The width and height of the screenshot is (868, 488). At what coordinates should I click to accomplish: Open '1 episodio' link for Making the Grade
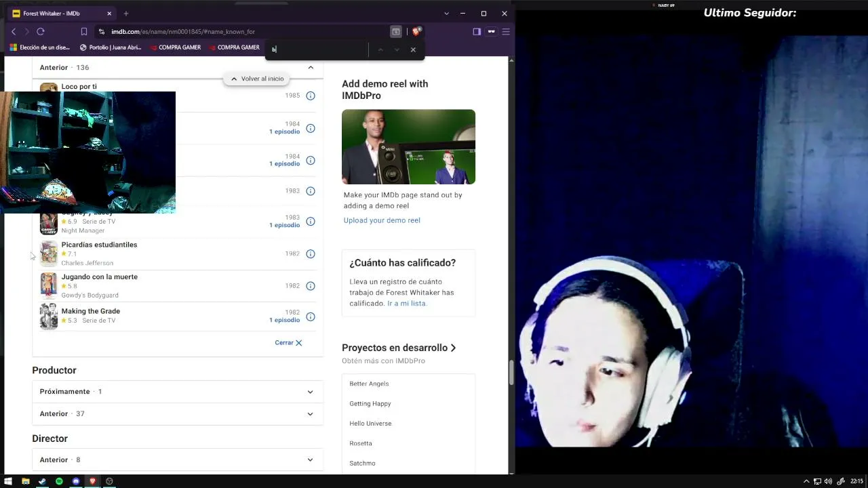tap(284, 320)
